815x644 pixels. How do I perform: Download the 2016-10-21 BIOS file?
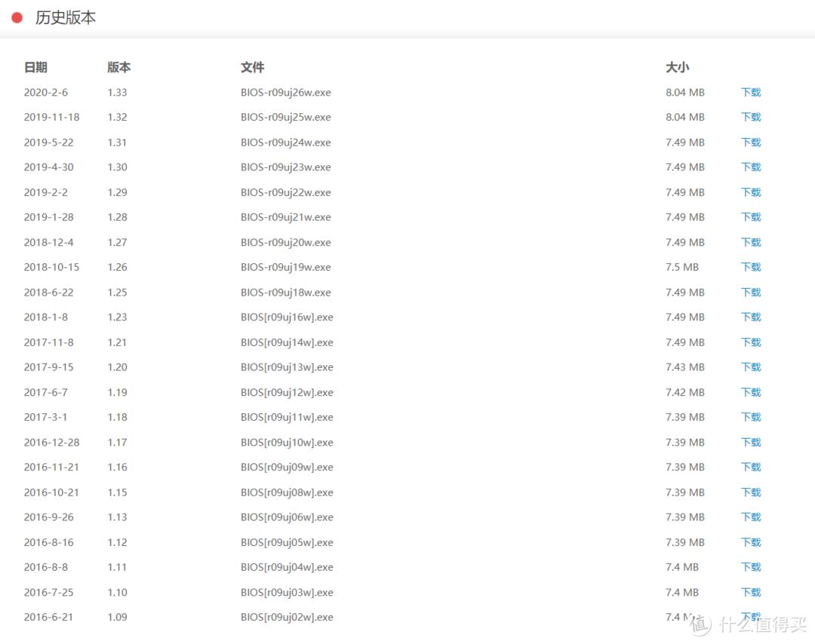751,492
